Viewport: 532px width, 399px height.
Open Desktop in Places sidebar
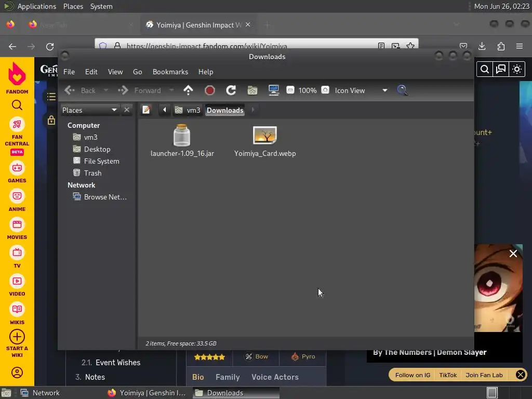tap(91, 149)
